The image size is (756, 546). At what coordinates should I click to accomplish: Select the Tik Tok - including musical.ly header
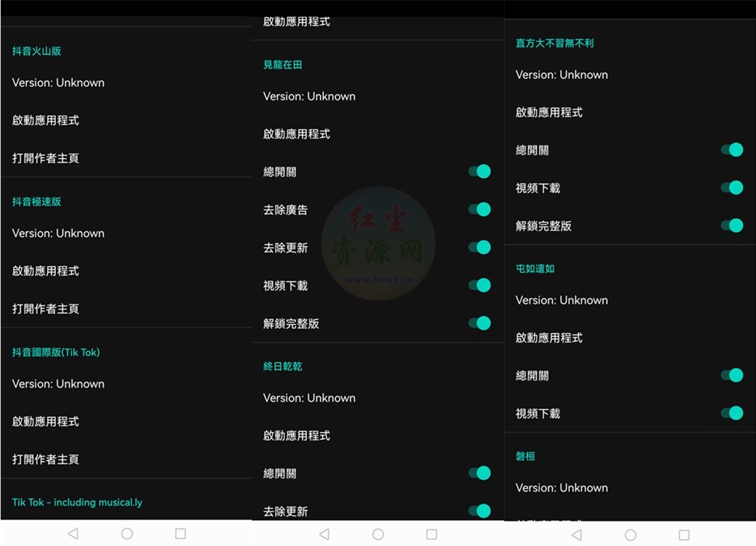click(x=77, y=502)
